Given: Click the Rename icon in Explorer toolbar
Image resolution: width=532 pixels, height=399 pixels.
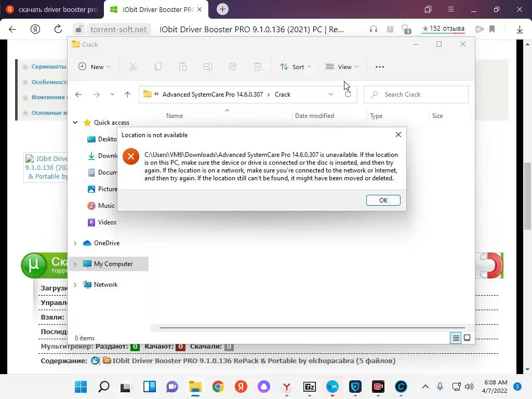Looking at the screenshot, I should pos(208,67).
